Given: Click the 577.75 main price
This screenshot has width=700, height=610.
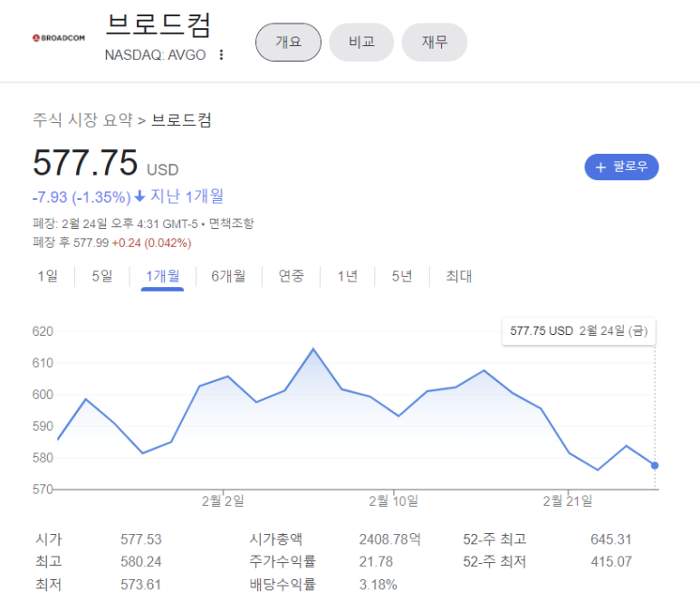Looking at the screenshot, I should pos(85,163).
